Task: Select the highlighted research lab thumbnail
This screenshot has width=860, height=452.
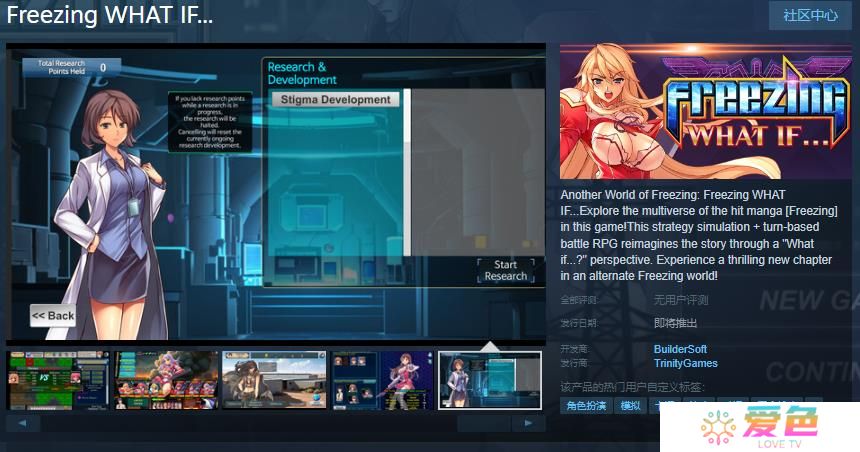Action: click(490, 381)
